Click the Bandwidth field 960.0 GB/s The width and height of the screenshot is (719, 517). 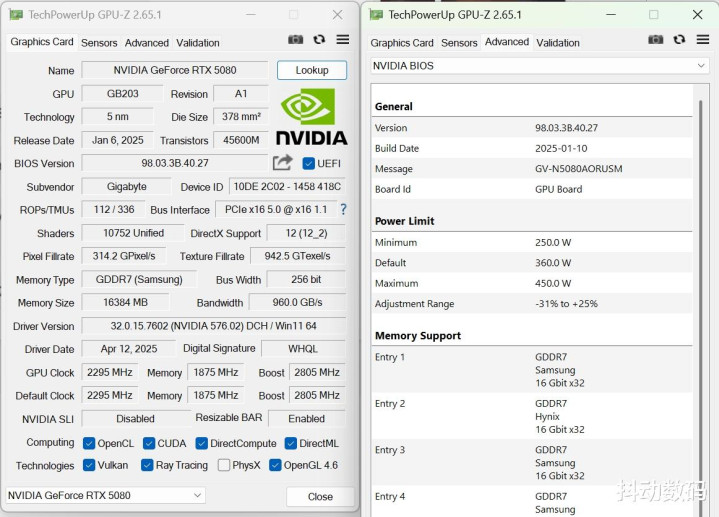tap(297, 302)
